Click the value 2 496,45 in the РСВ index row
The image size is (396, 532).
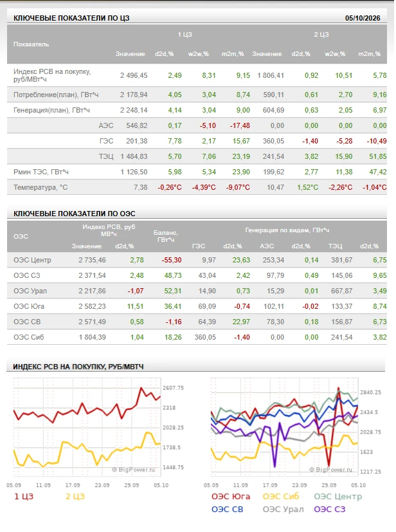pos(134,75)
